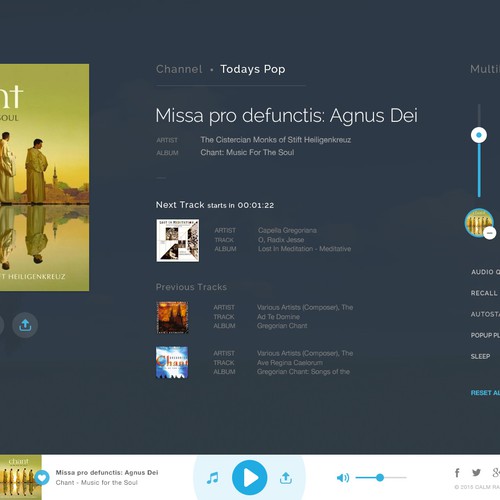
Task: Click "Lost in Meditation - Meditative" album text
Action: (x=304, y=249)
